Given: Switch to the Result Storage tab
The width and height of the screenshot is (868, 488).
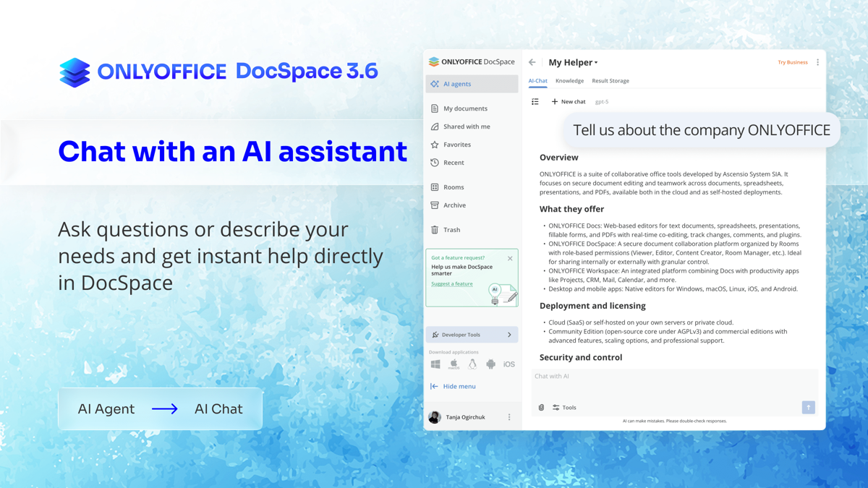Looking at the screenshot, I should pos(610,81).
